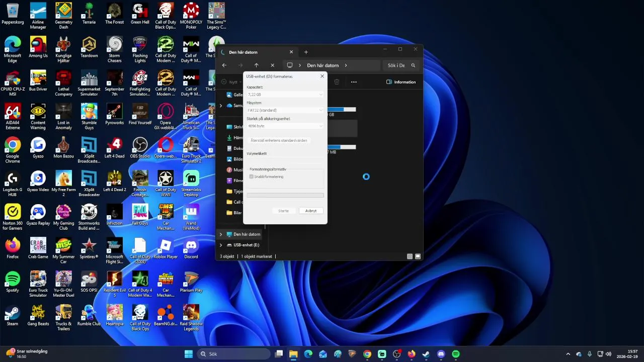The height and width of the screenshot is (362, 644).
Task: Close the USB-enhet format dialog
Action: point(323,76)
